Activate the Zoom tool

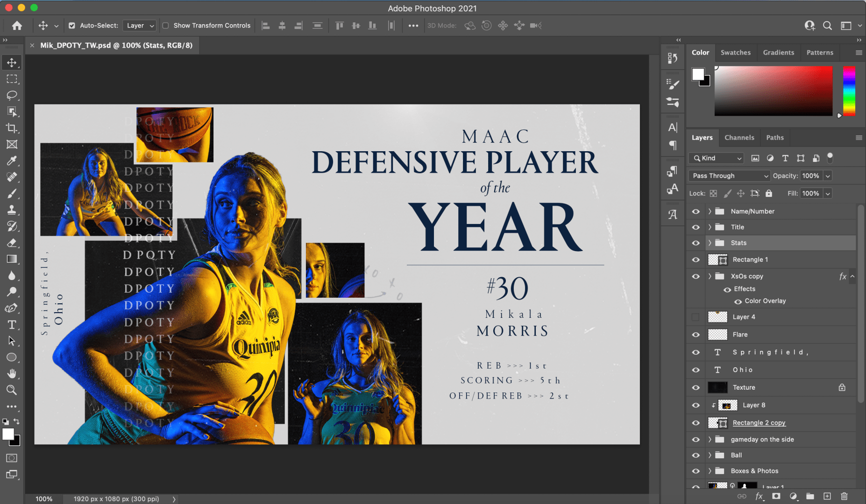click(x=12, y=390)
